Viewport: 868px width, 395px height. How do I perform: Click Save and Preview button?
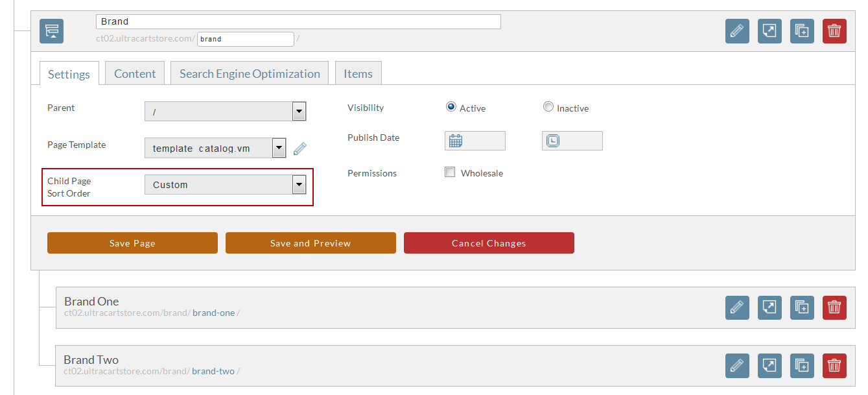(311, 243)
